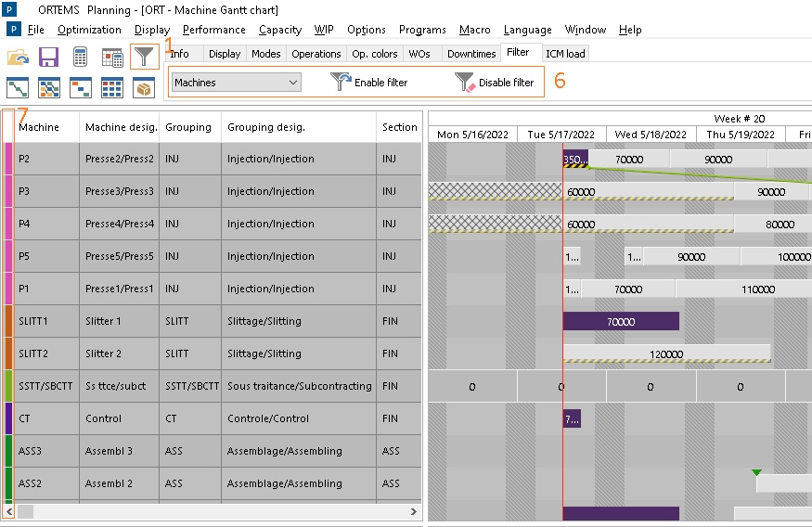Switch to the Downtimes tab
This screenshot has height=527, width=812.
(x=471, y=54)
